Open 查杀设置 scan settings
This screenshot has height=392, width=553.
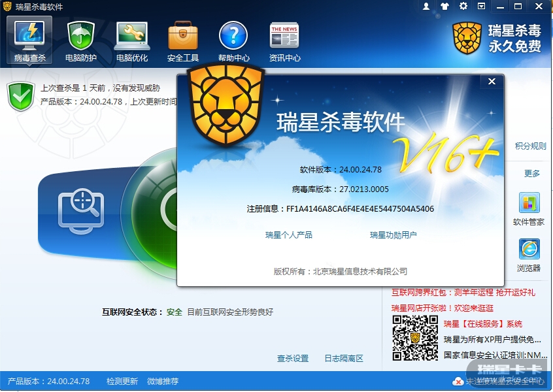pos(293,359)
